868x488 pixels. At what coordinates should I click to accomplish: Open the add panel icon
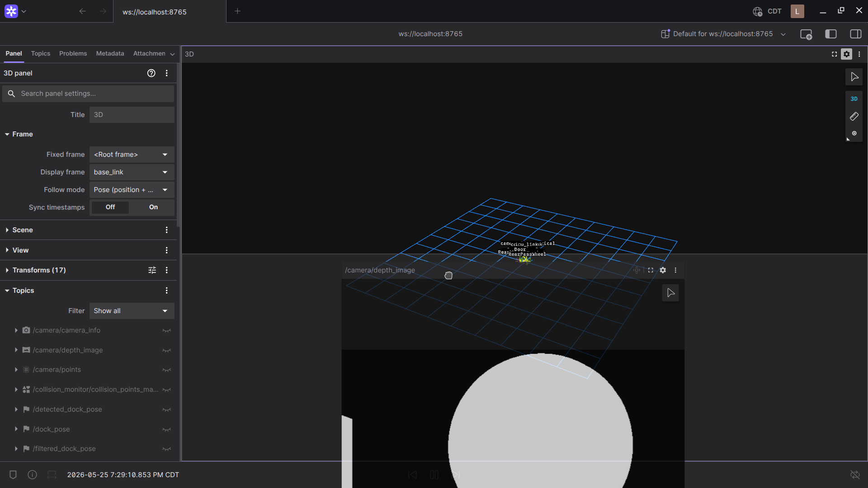(806, 34)
